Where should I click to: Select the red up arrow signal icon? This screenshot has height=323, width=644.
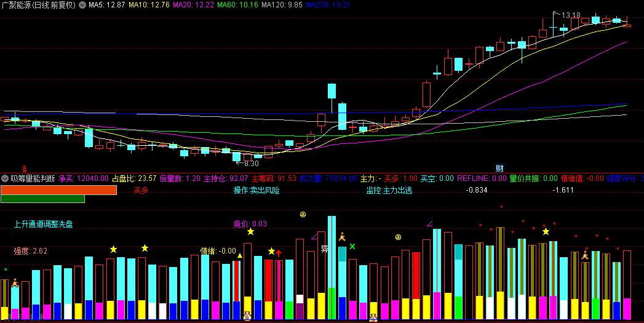(x=279, y=253)
